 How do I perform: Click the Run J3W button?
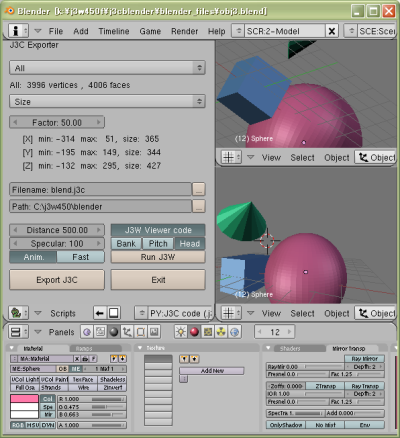tap(158, 257)
